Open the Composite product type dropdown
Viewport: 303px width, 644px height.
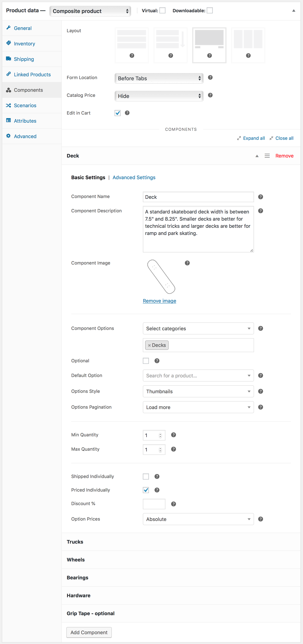(x=90, y=11)
